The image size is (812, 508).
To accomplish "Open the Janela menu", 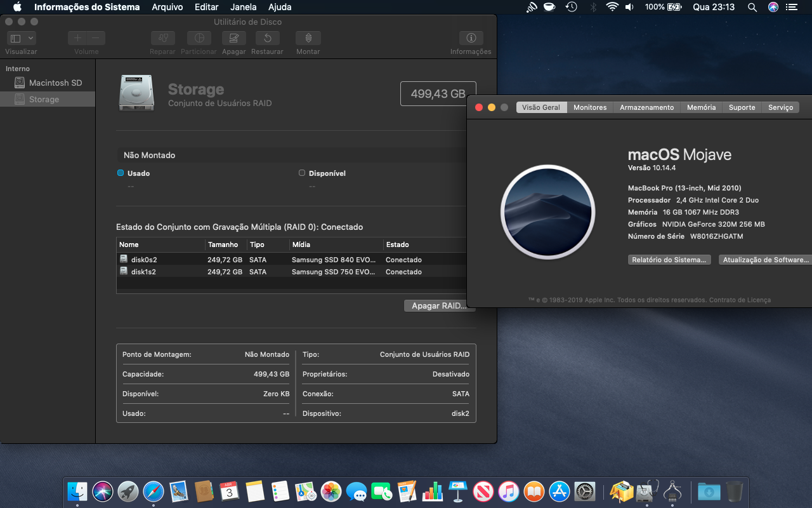I will pyautogui.click(x=244, y=7).
